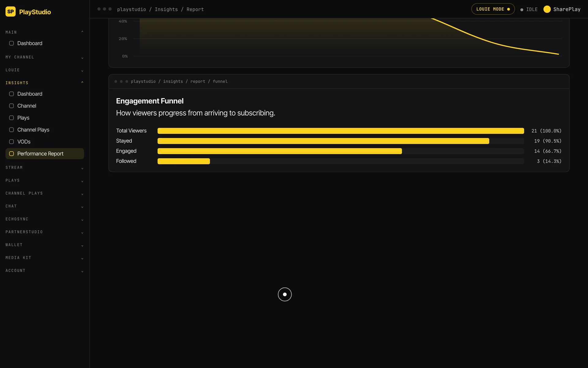Screen dimensions: 588x368
Task: Expand the Stream section
Action: point(44,168)
